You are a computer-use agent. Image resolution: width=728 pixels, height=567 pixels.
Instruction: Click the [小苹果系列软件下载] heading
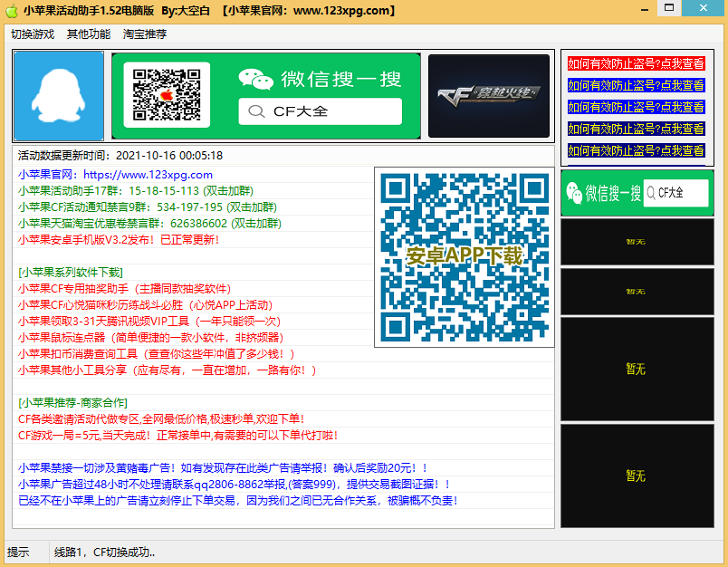[71, 272]
